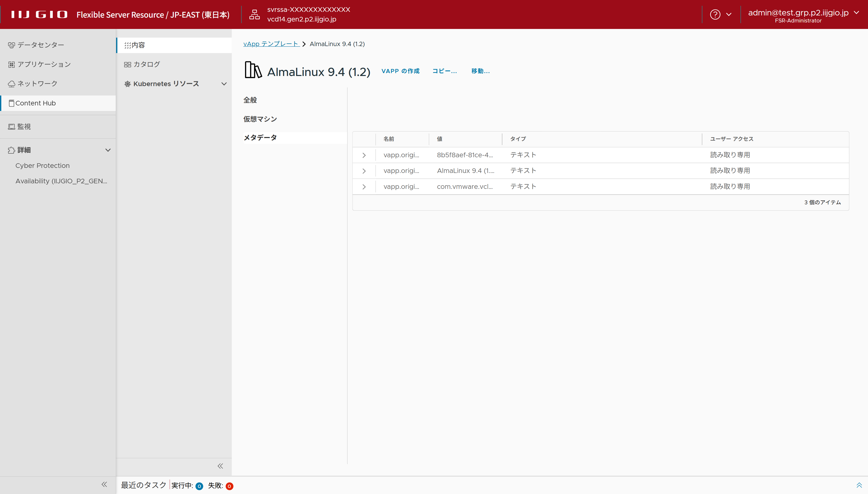
Task: Expand the recent tasks panel arrows
Action: point(859,485)
